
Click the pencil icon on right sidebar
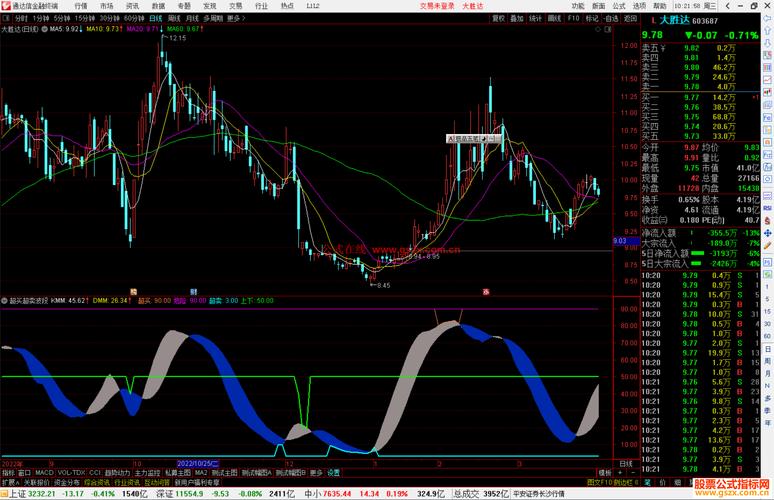click(768, 246)
